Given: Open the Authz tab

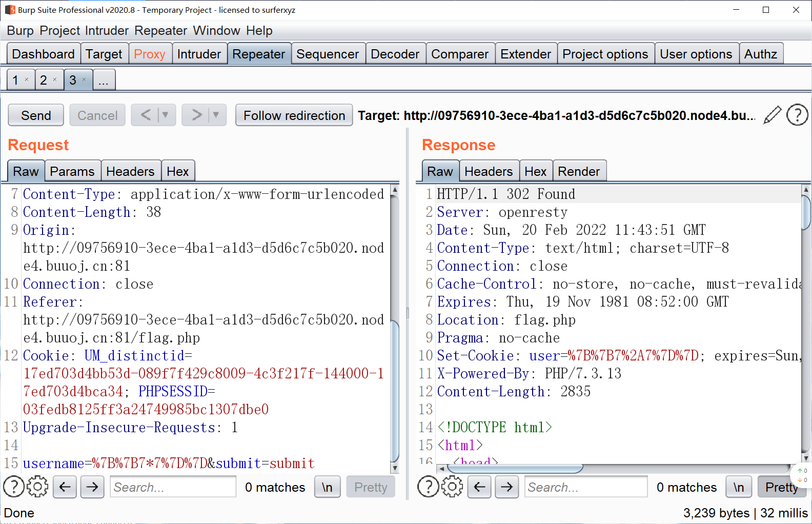Looking at the screenshot, I should click(761, 54).
